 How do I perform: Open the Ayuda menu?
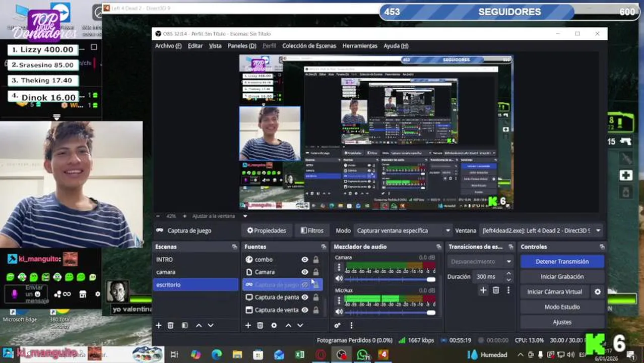[396, 46]
